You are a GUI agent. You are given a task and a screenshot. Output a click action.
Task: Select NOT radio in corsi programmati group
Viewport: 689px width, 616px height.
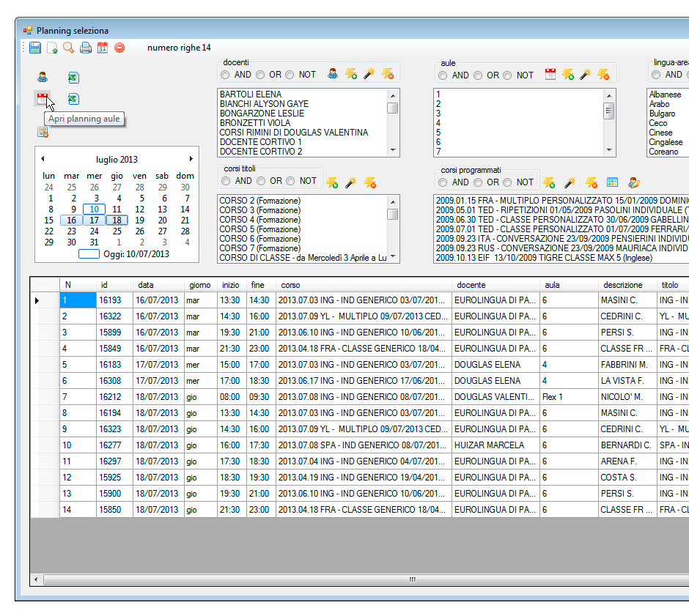pyautogui.click(x=507, y=182)
